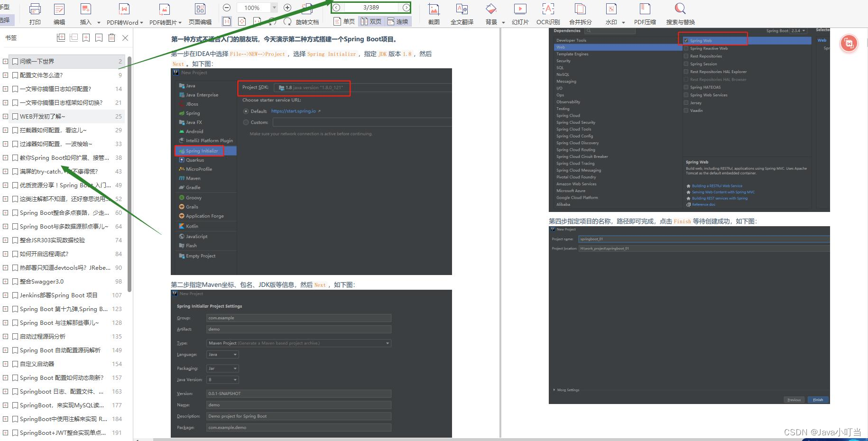
Task: Check the box for 启动过程源码分析
Action: pos(16,336)
